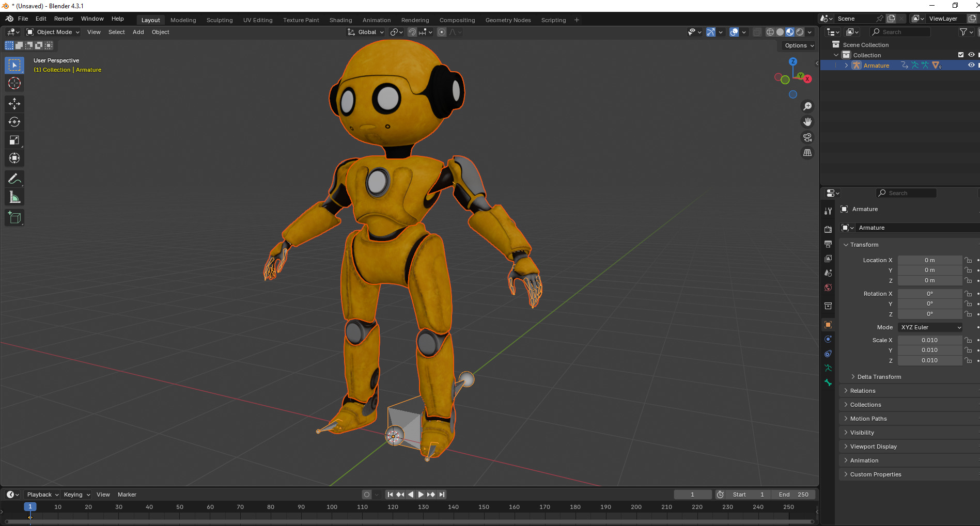Image resolution: width=980 pixels, height=526 pixels.
Task: Toggle show gizmo button
Action: 711,32
